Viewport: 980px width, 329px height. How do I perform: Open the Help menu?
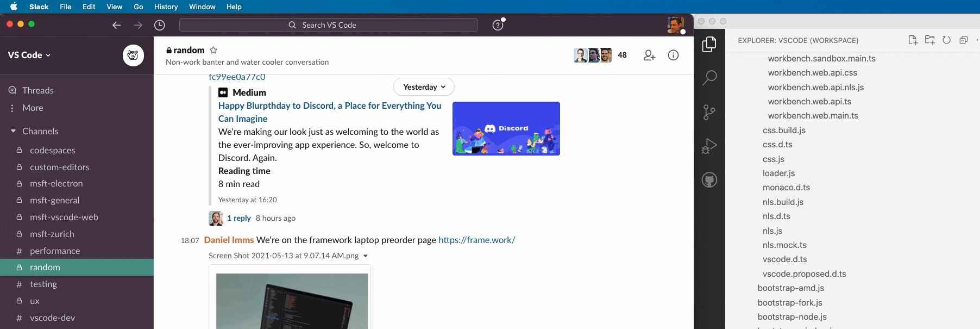(234, 7)
